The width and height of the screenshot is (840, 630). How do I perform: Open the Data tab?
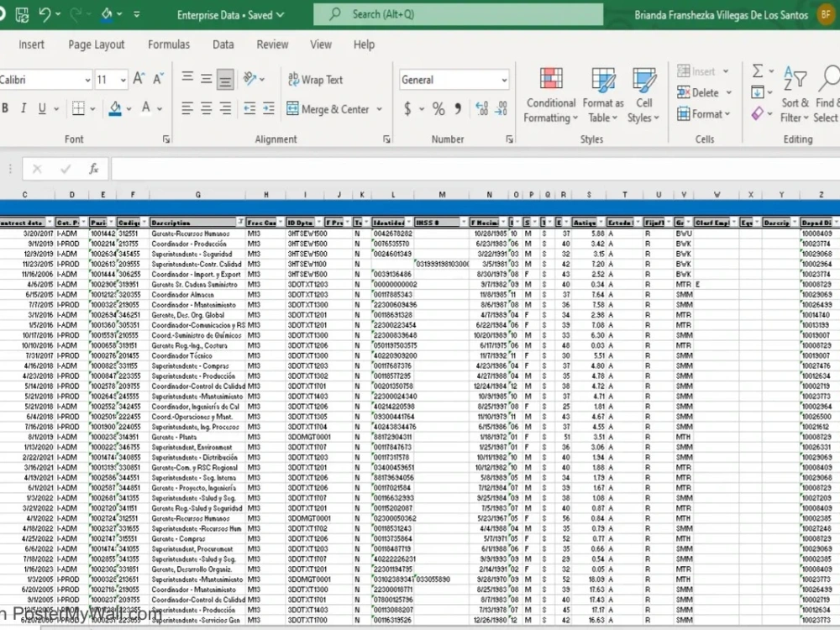[x=223, y=45]
